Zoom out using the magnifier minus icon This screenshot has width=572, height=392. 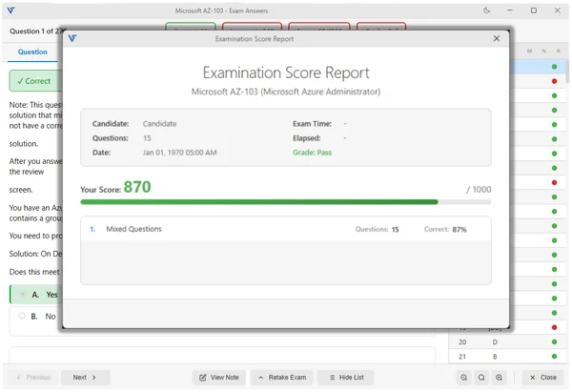(463, 378)
